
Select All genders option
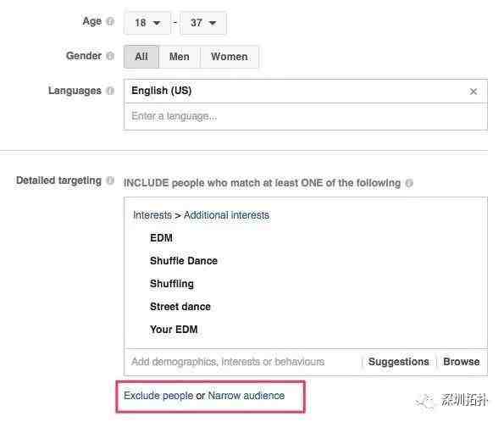click(x=141, y=57)
